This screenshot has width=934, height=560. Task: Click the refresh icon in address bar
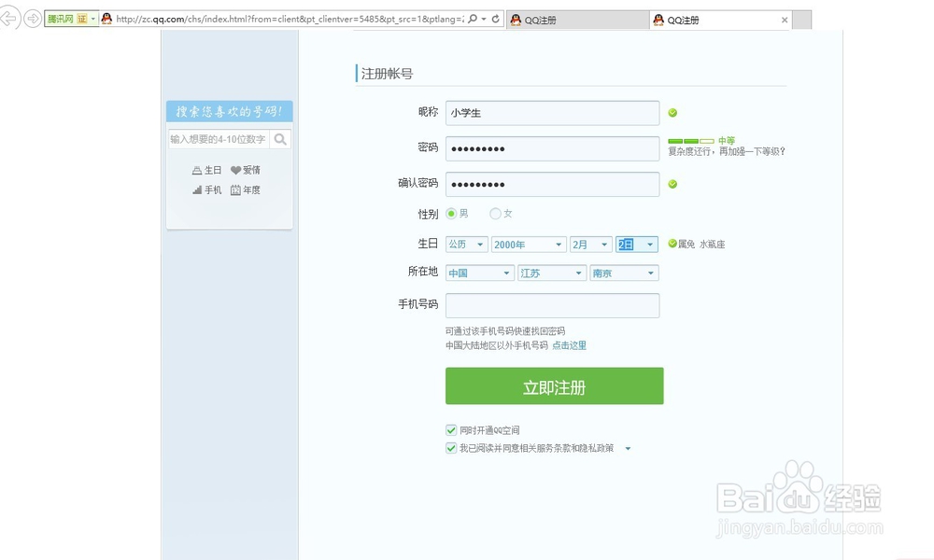pyautogui.click(x=496, y=19)
